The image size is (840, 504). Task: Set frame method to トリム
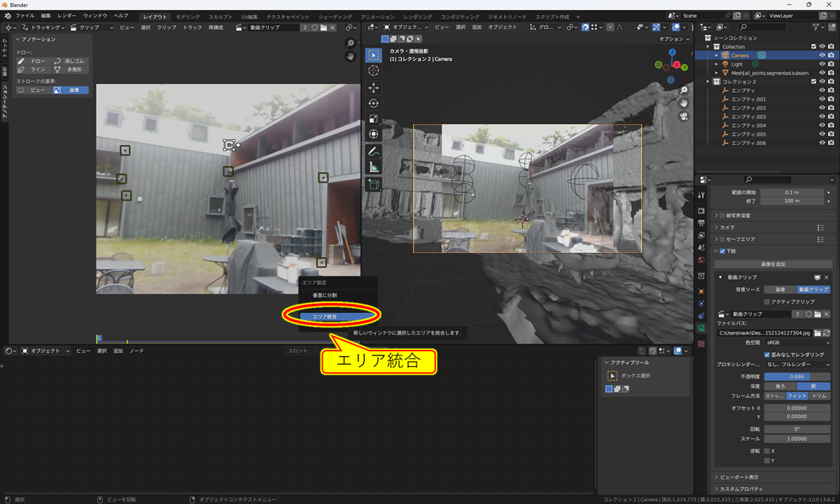[820, 396]
